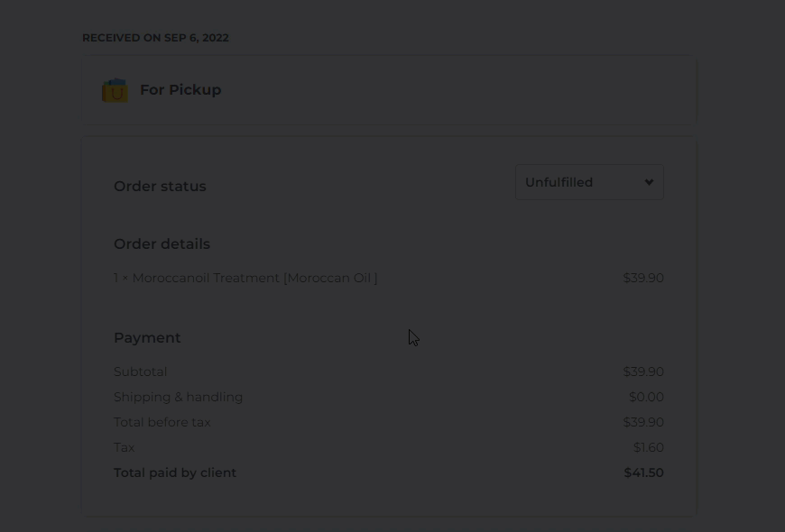
Task: Click the Payment section heading
Action: tap(147, 338)
